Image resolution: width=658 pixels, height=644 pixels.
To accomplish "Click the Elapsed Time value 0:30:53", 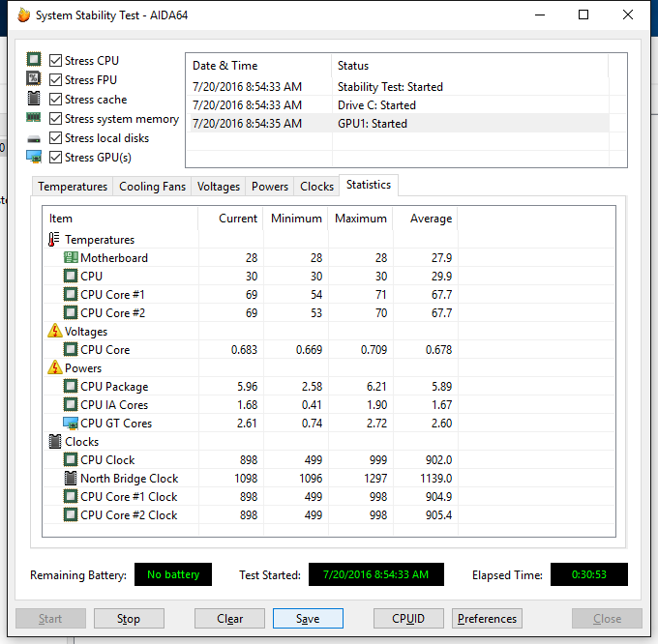I will pyautogui.click(x=588, y=574).
